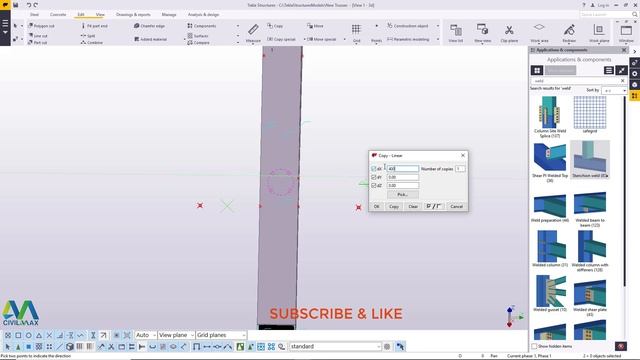Open the View ribbon tab
This screenshot has width=640, height=360.
(x=100, y=14)
